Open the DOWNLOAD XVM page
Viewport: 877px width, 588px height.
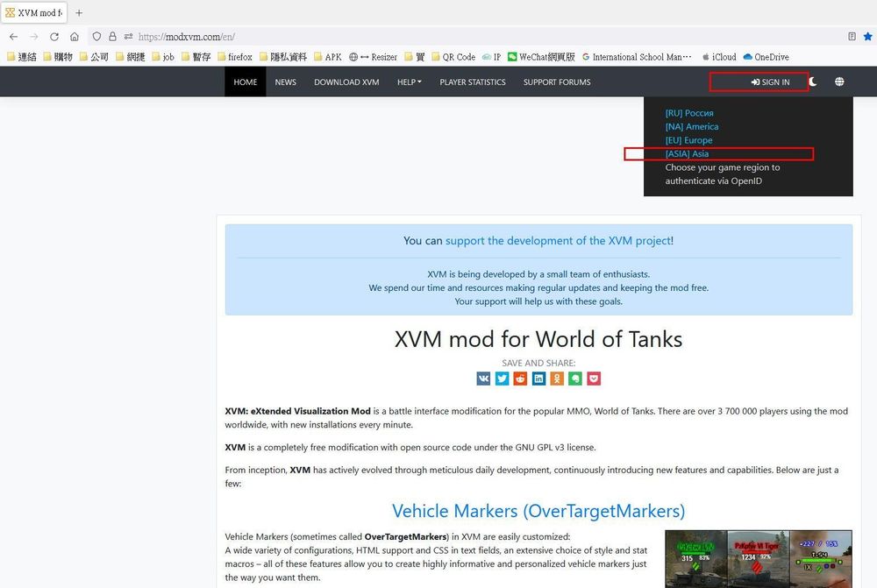(346, 82)
